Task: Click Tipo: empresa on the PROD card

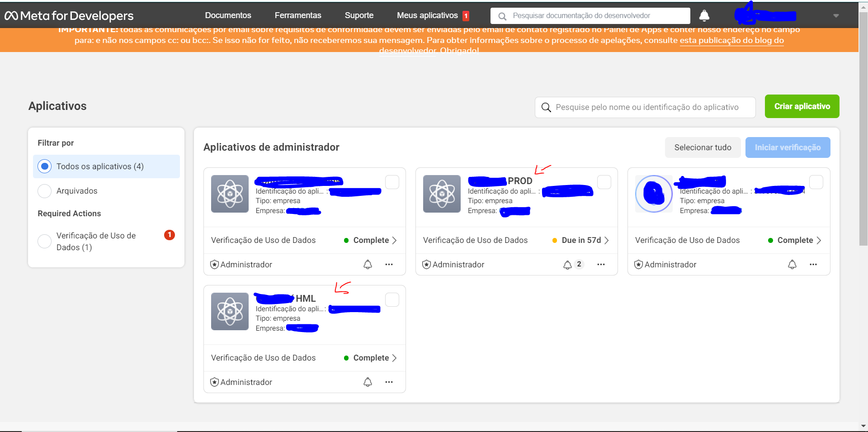Action: (490, 201)
